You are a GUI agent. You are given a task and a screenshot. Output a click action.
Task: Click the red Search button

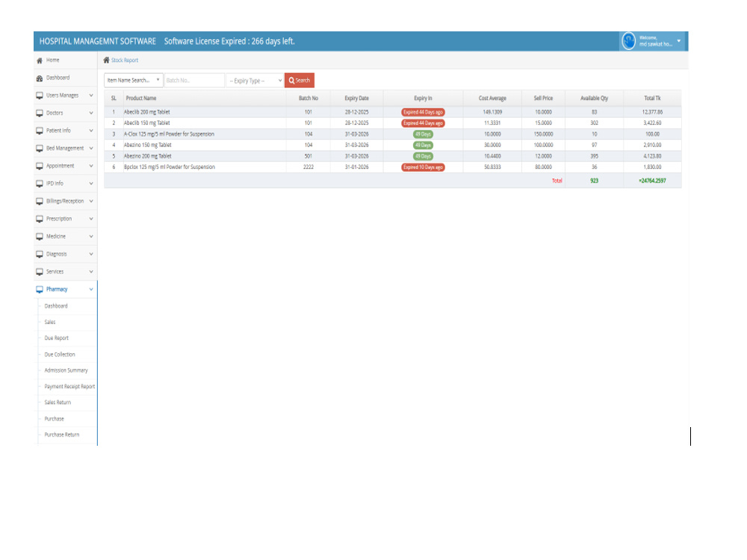[300, 81]
